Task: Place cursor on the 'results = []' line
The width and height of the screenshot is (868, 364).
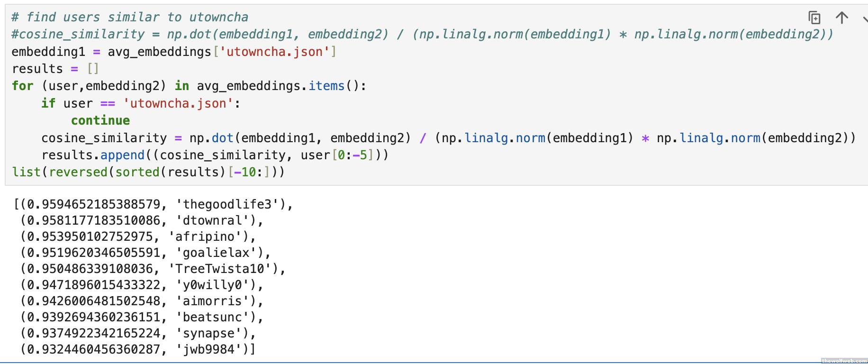Action: coord(55,69)
